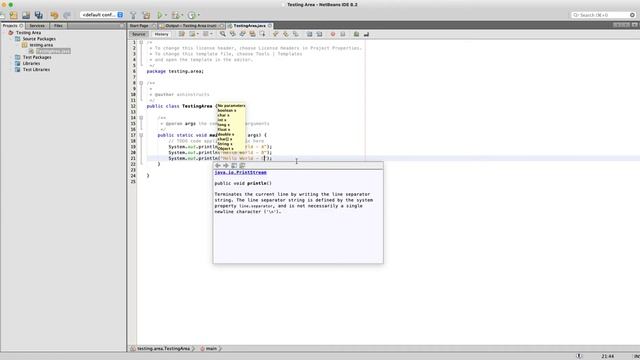Image resolution: width=640 pixels, height=360 pixels.
Task: Click the forward arrow in Javadoc popup
Action: tap(226, 165)
